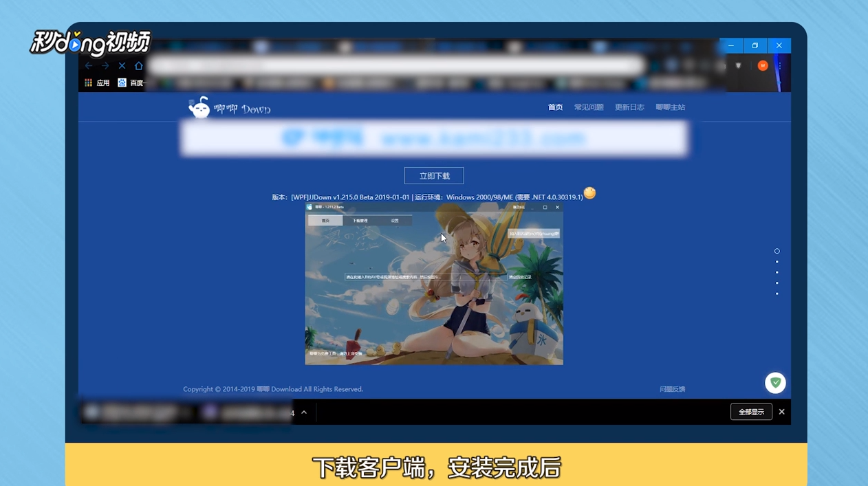Viewport: 868px width, 486px height.
Task: Select the second page indicator dot
Action: pyautogui.click(x=777, y=262)
